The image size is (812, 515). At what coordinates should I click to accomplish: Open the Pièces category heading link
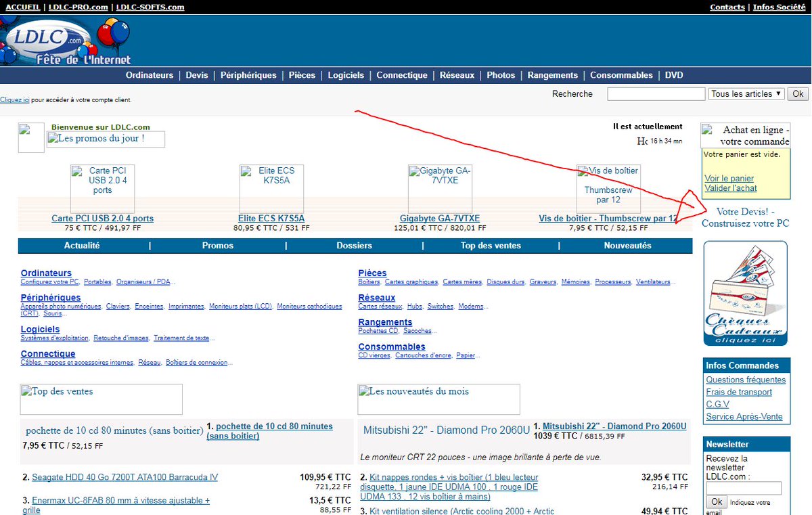pyautogui.click(x=373, y=273)
